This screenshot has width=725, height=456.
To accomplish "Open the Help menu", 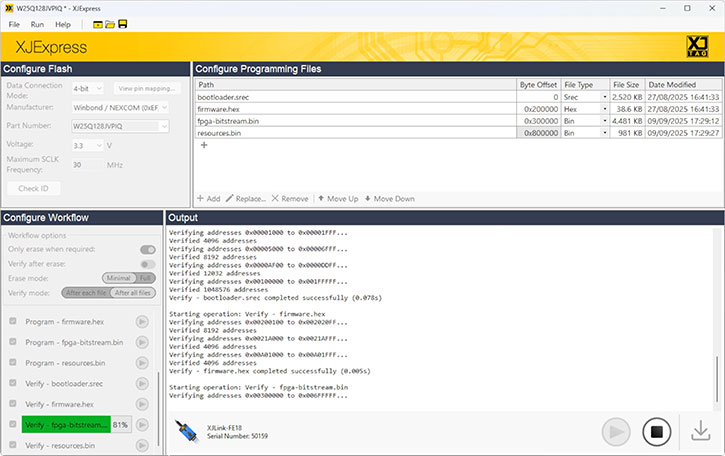I will 63,25.
